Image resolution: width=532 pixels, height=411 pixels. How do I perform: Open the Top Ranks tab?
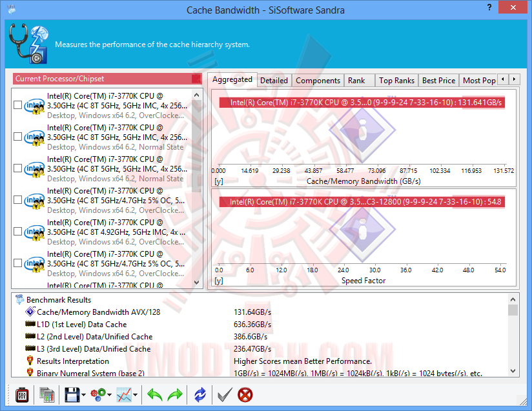[x=396, y=81]
